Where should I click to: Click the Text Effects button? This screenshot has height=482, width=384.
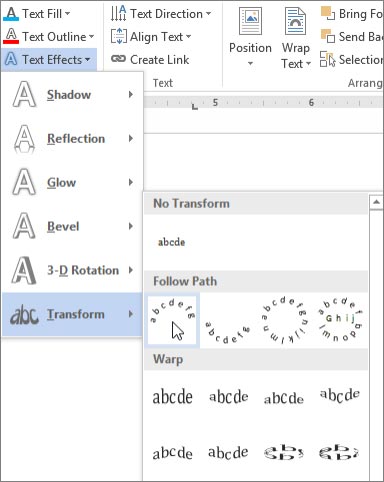pyautogui.click(x=49, y=60)
